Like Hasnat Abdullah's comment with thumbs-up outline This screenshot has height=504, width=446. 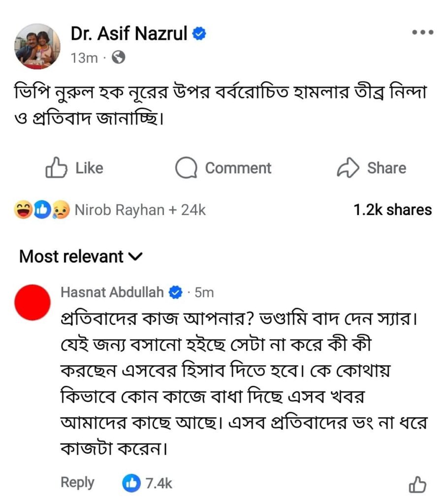click(417, 484)
